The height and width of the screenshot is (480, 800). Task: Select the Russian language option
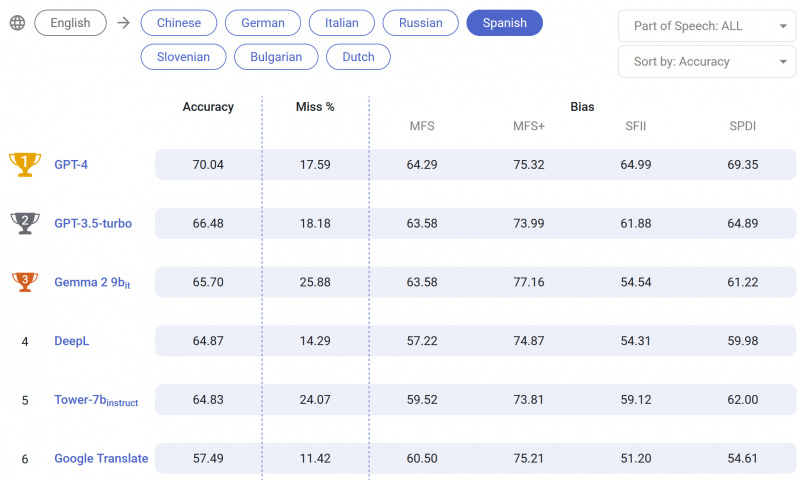coord(421,23)
